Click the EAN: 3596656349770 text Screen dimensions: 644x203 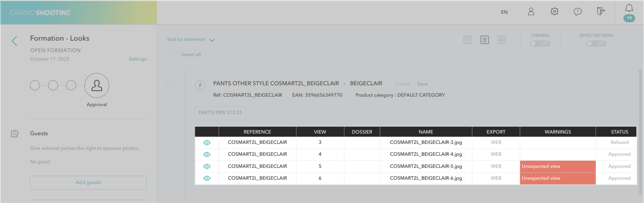(x=317, y=95)
